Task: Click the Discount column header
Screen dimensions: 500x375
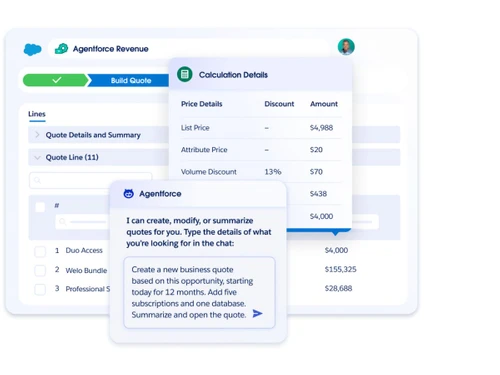Action: pos(279,104)
